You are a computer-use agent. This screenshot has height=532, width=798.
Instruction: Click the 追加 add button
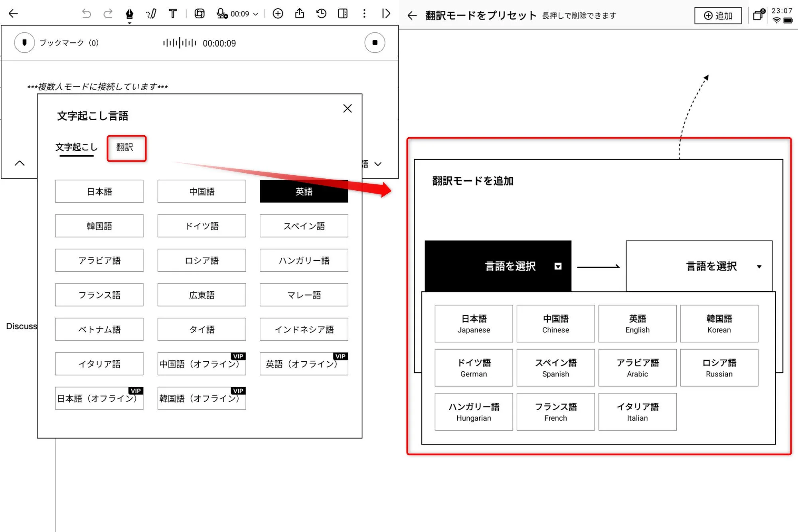click(718, 16)
